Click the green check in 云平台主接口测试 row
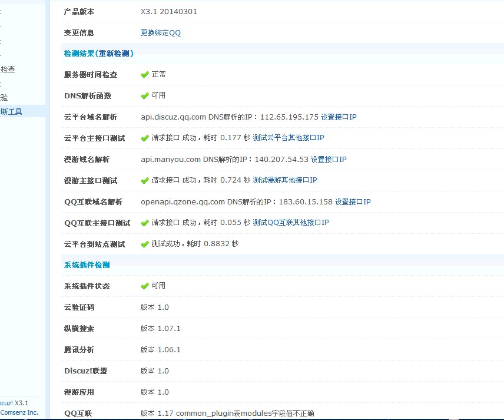This screenshot has width=504, height=420. [145, 138]
